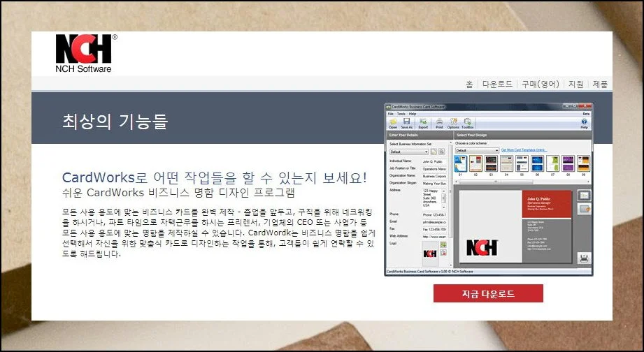Click the red 지금 다운로드 button
Screen dimensions: 644x352
coord(488,293)
